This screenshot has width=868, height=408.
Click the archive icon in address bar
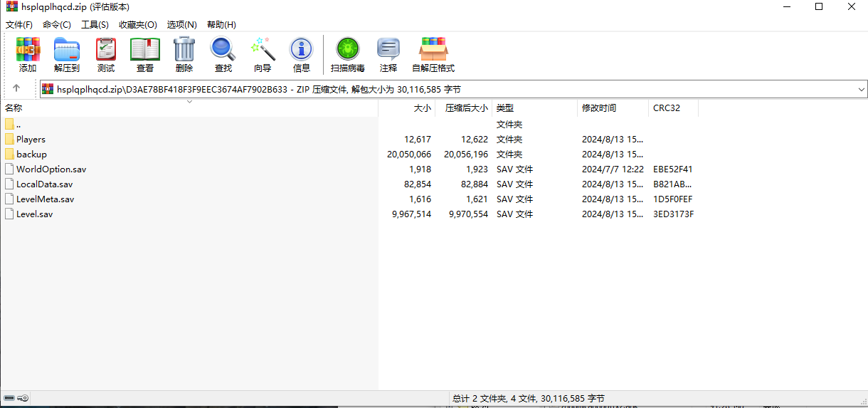tap(48, 89)
